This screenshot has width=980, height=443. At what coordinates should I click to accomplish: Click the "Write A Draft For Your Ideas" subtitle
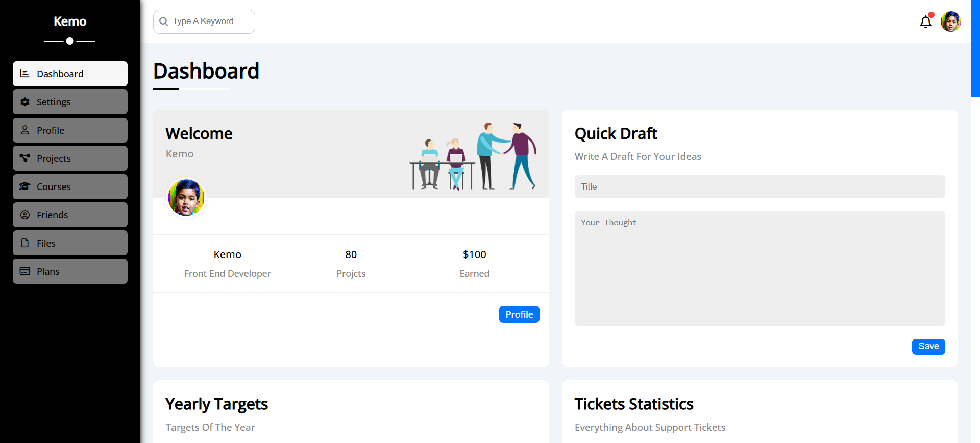click(x=638, y=156)
